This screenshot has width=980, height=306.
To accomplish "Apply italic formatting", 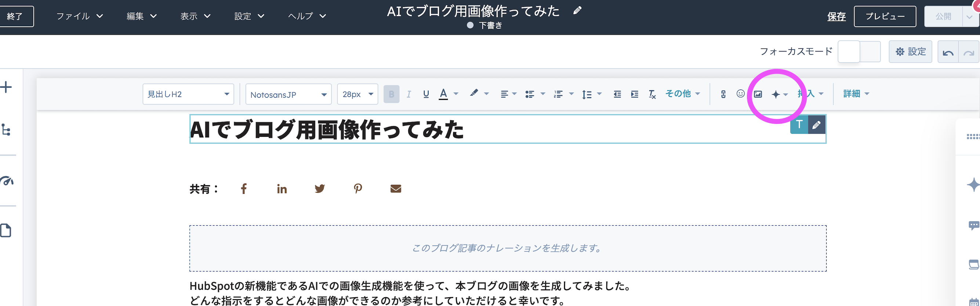I will 409,94.
